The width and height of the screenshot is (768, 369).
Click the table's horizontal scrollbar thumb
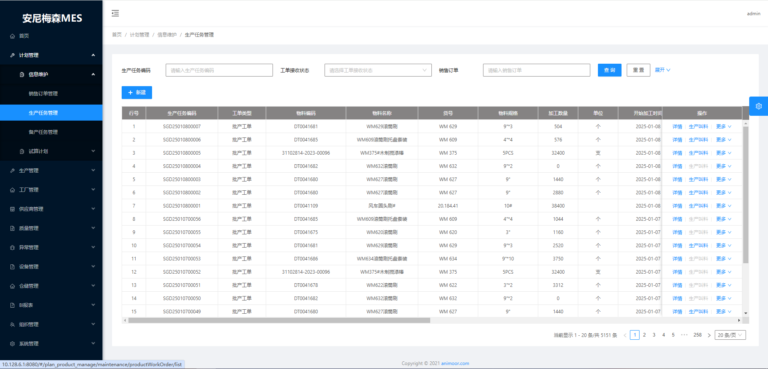coord(279,320)
